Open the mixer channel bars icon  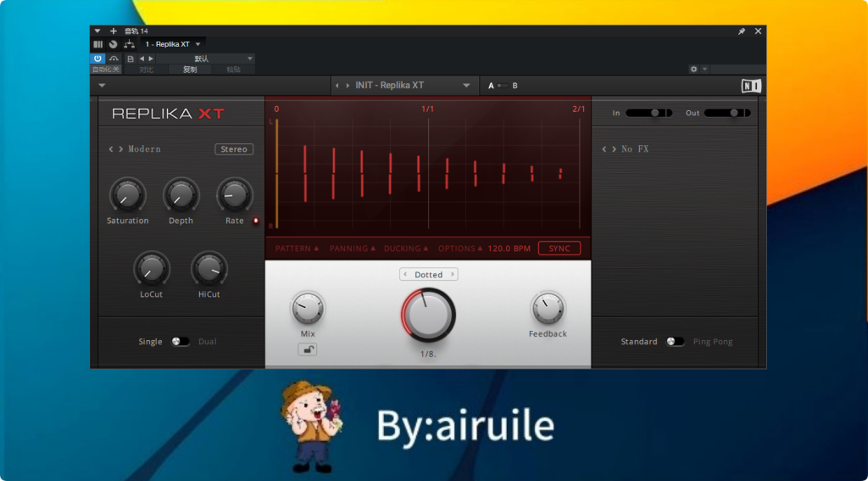pyautogui.click(x=98, y=44)
